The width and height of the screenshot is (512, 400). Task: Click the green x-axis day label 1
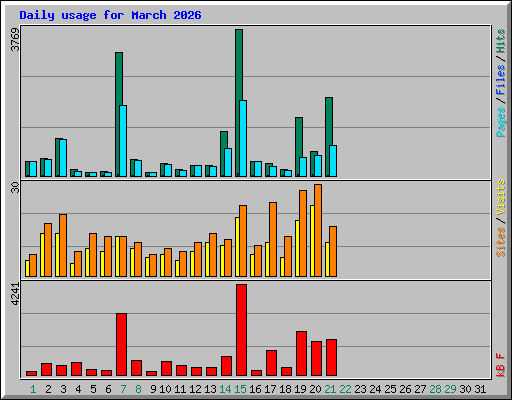33,389
